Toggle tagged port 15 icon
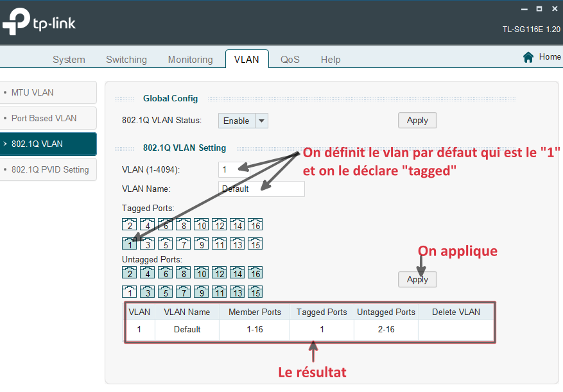This screenshot has height=392, width=563. (255, 244)
